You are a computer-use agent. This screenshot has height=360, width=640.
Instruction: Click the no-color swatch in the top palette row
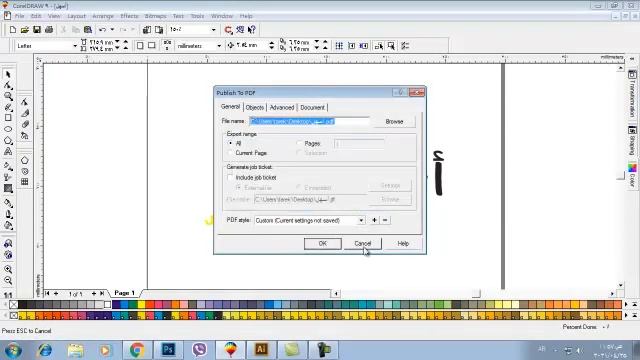tap(13, 304)
